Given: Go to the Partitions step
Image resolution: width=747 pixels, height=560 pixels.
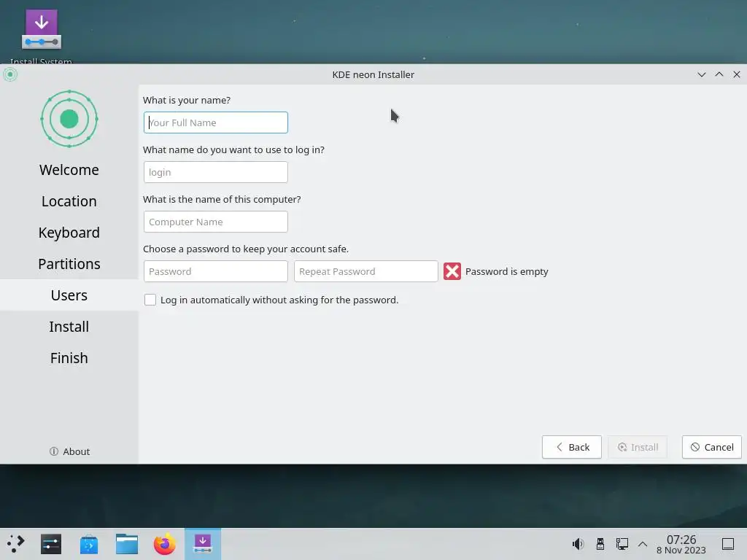Looking at the screenshot, I should (69, 264).
